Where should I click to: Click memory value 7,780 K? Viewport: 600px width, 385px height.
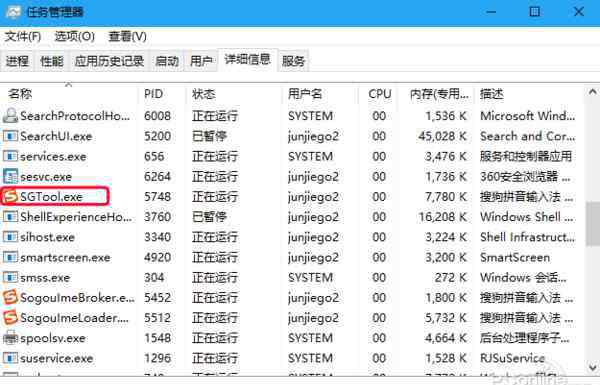pyautogui.click(x=446, y=197)
